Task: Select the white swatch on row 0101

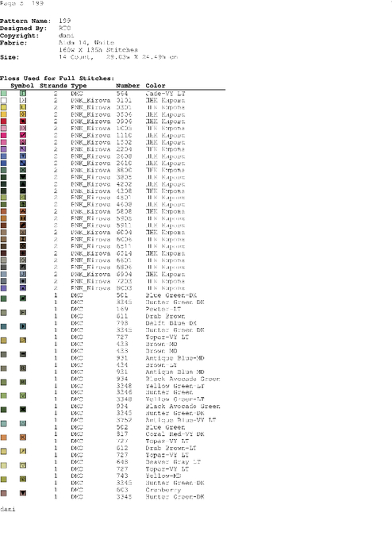Action: pyautogui.click(x=3, y=101)
